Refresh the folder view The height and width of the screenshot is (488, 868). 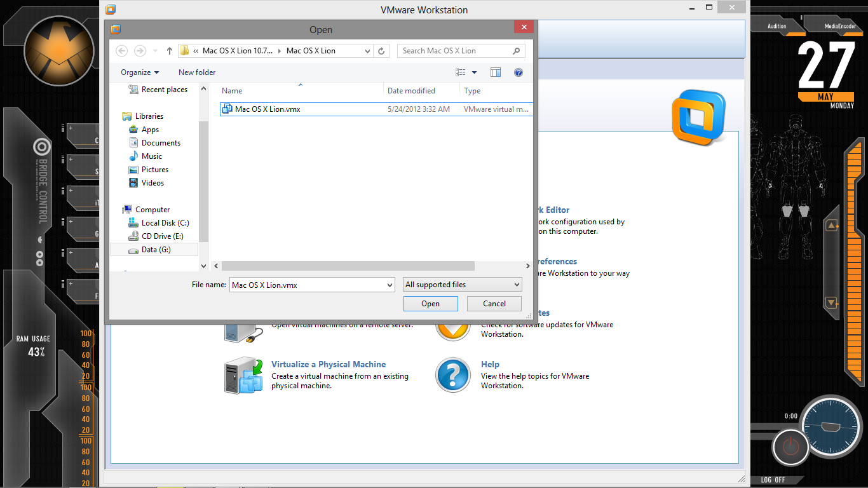pos(381,51)
